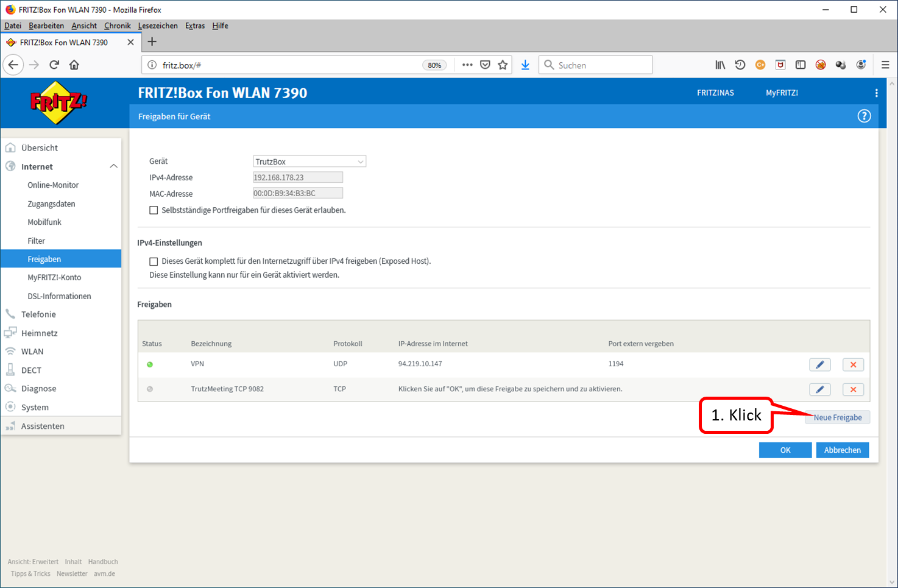Open the Firefox library icon
Viewport: 898px width, 588px height.
point(720,65)
